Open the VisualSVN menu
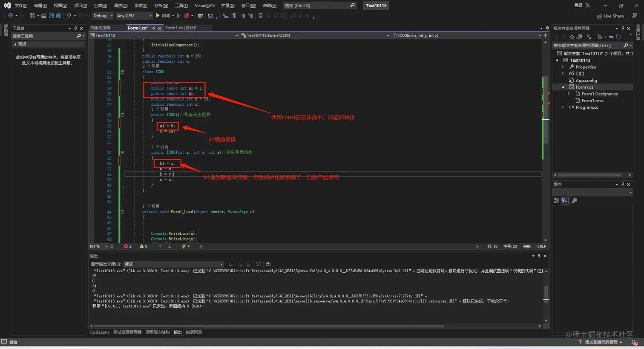 pos(204,6)
